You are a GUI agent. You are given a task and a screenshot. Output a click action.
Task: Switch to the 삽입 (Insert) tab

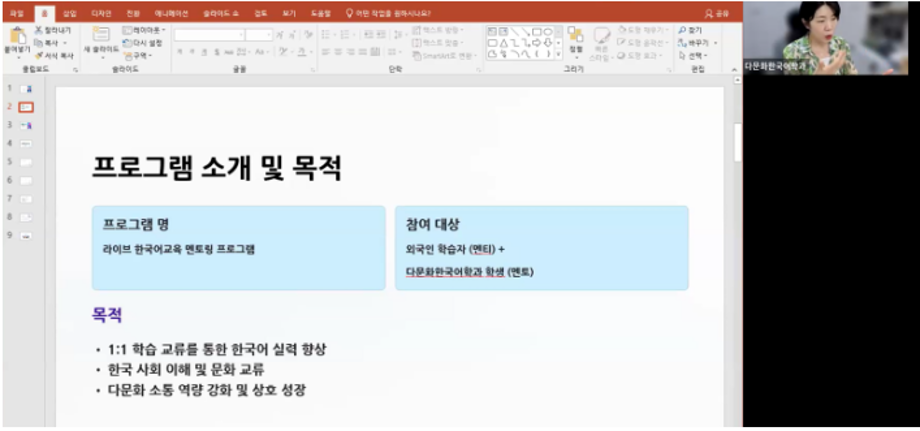pyautogui.click(x=70, y=13)
